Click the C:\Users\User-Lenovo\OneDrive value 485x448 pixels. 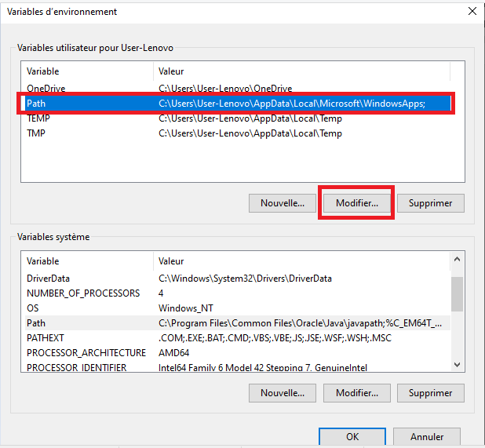click(225, 89)
